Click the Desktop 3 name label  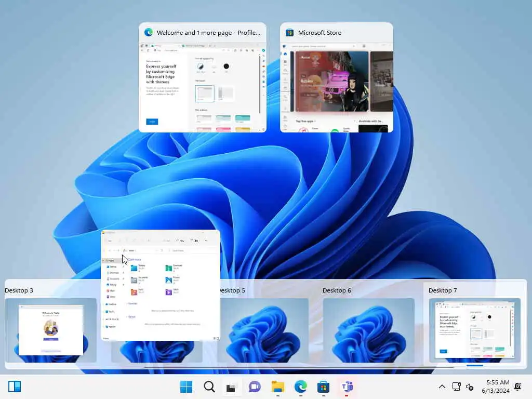pos(19,290)
